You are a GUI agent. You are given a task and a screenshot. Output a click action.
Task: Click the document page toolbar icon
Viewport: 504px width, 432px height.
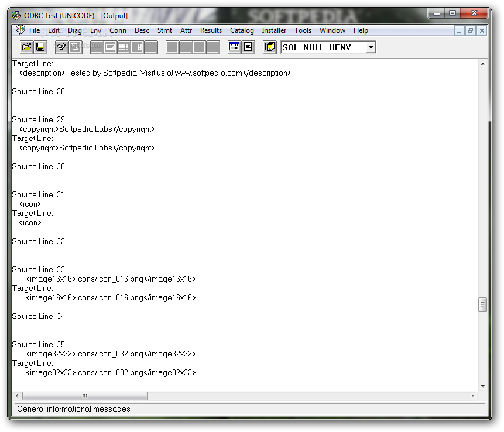[x=248, y=47]
